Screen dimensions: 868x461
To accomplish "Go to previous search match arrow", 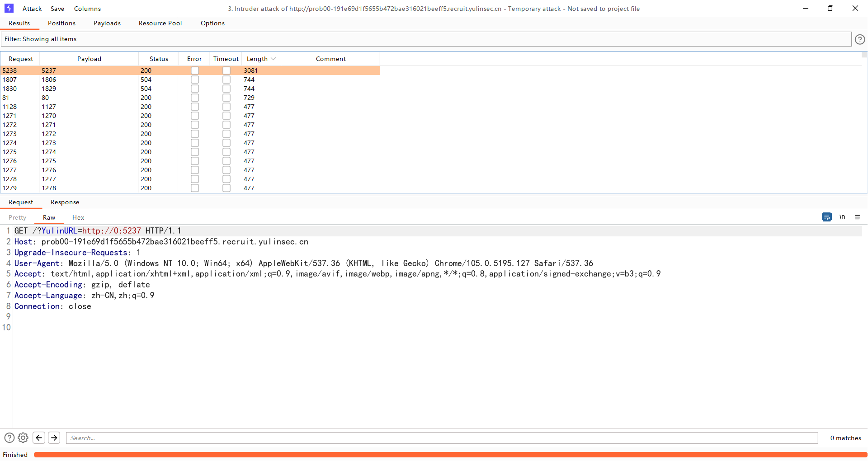I will click(39, 437).
